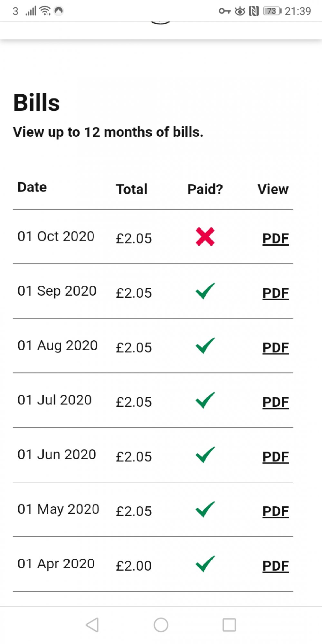The image size is (322, 644).
Task: Open the 01 Sep 2020 bill PDF
Action: 275,293
